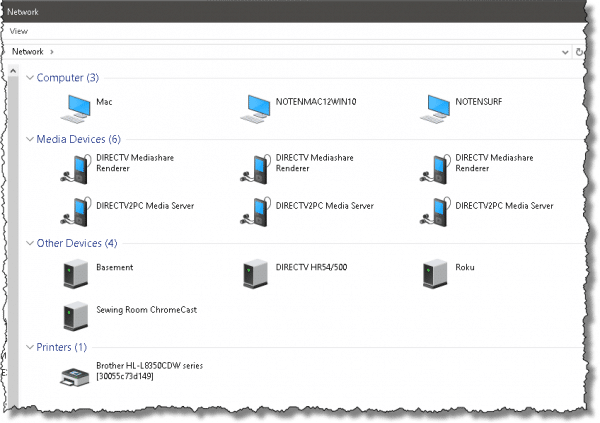Viewport: 600px width, 423px height.
Task: Click the Other Devices (4) group header
Action: coord(77,243)
